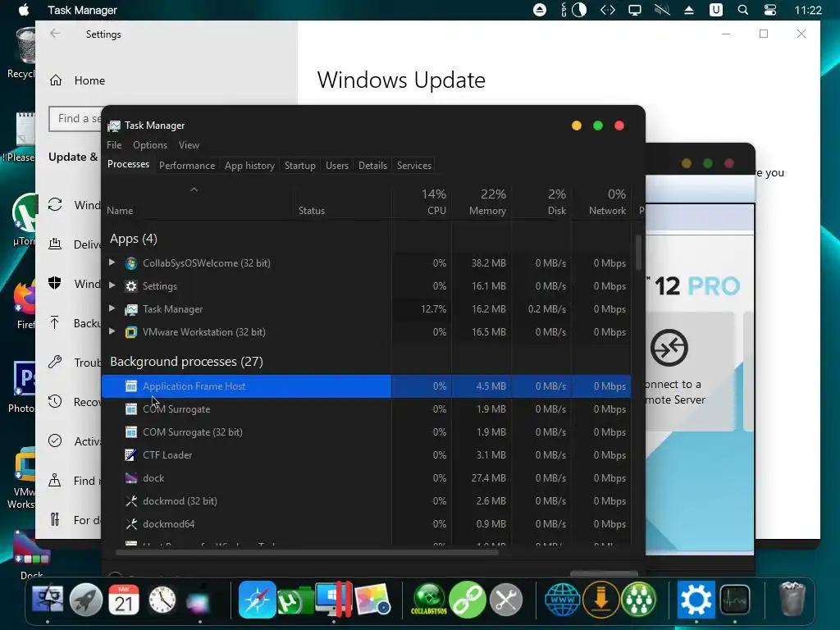Screen dimensions: 840x630
Task: Open the Photos preview icon in dock
Action: coord(372,600)
